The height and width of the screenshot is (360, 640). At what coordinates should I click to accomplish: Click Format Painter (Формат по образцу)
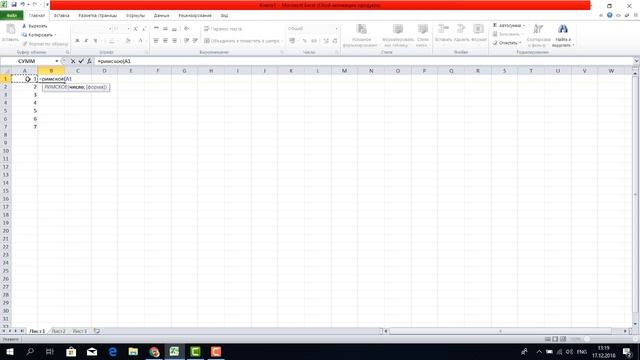click(x=45, y=44)
